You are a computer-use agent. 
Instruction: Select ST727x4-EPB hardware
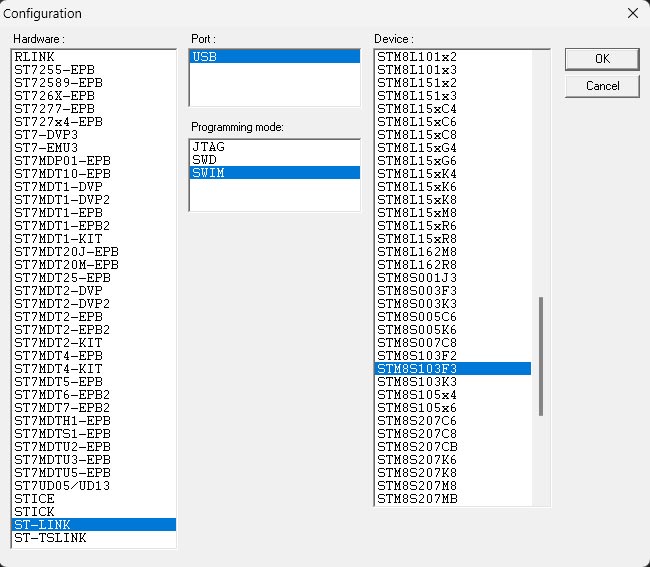click(94, 121)
